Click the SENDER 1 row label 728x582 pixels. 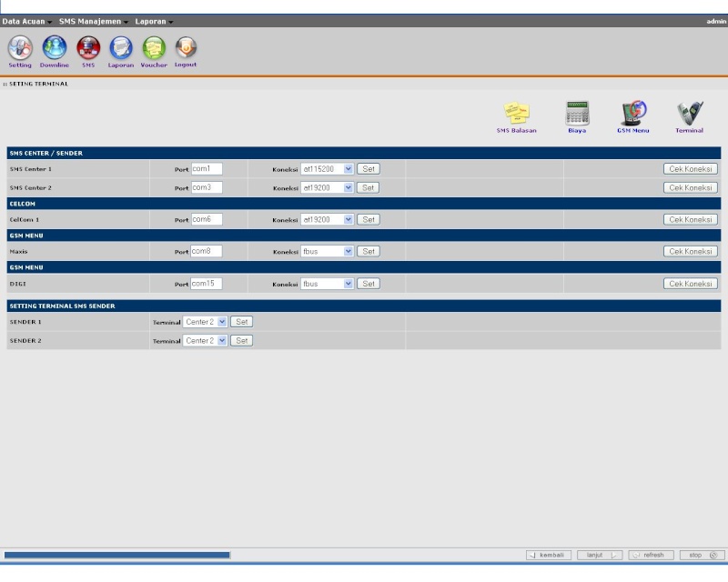(x=25, y=322)
